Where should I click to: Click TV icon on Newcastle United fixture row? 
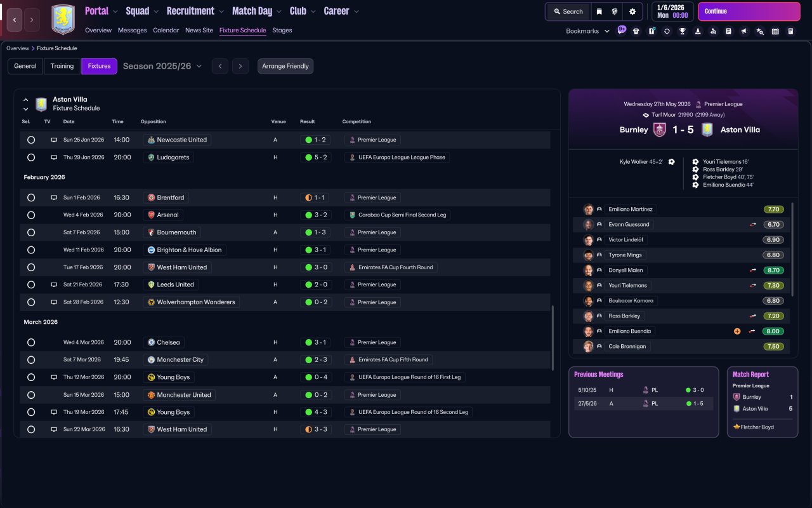(x=54, y=140)
